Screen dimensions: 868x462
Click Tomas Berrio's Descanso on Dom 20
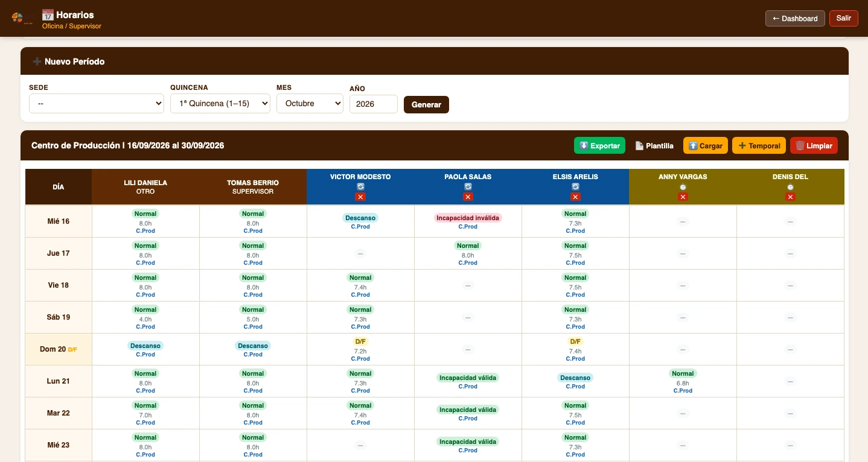(253, 349)
